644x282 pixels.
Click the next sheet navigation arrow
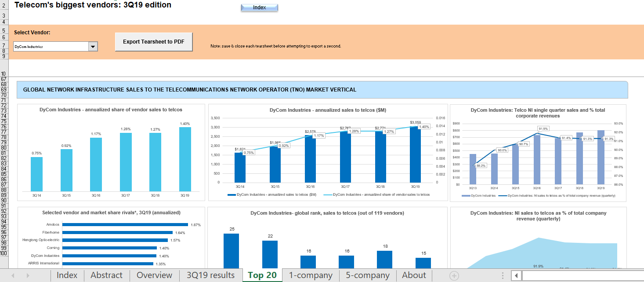point(28,275)
